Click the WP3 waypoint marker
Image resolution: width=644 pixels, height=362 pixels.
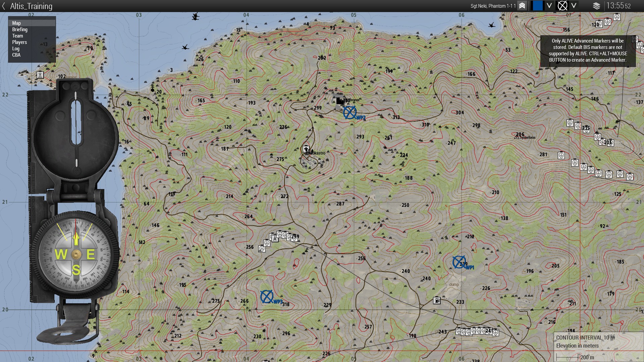pos(267,297)
